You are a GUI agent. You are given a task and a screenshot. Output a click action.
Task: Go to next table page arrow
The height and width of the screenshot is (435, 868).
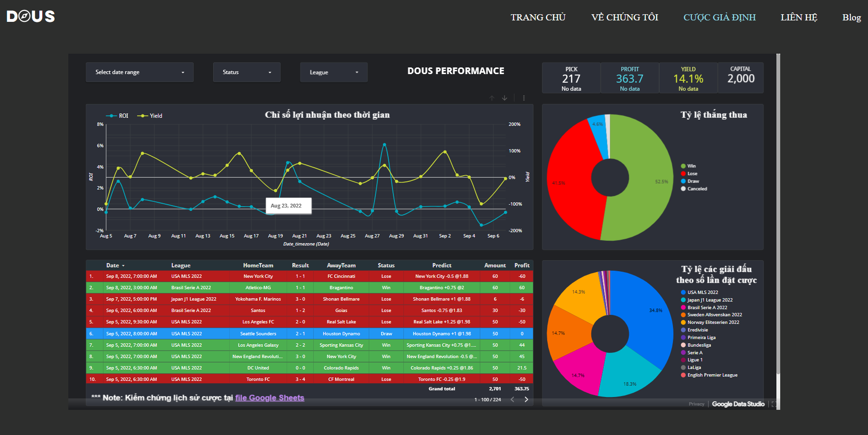click(526, 399)
